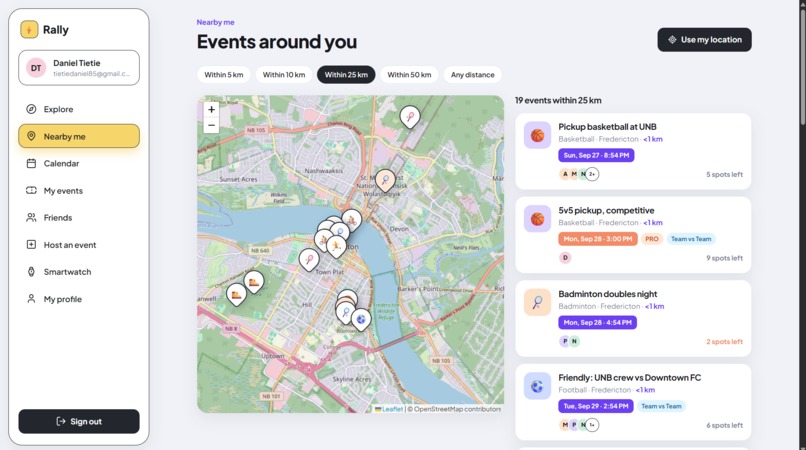
Task: Click football icon on Friendly UNB crew card
Action: point(537,386)
